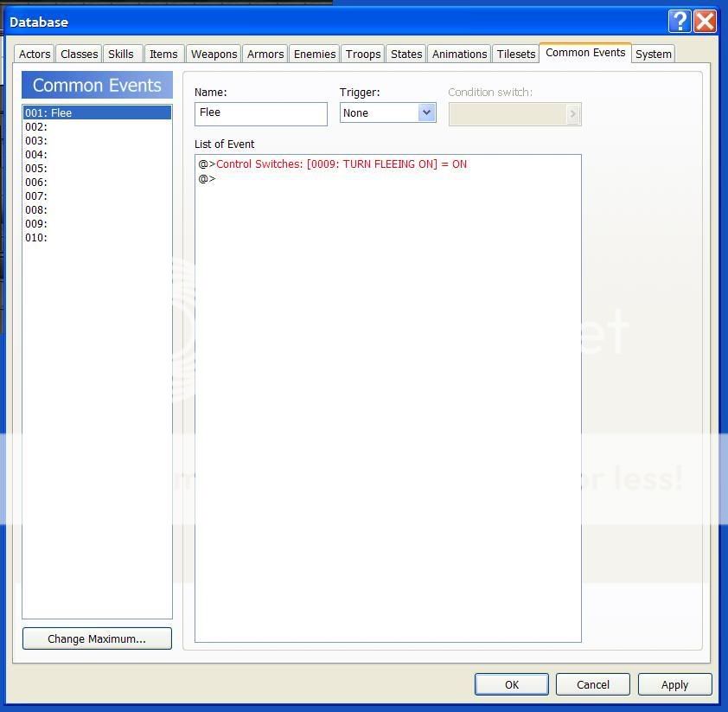The height and width of the screenshot is (712, 728).
Task: Go to the Skills tab
Action: tap(121, 54)
